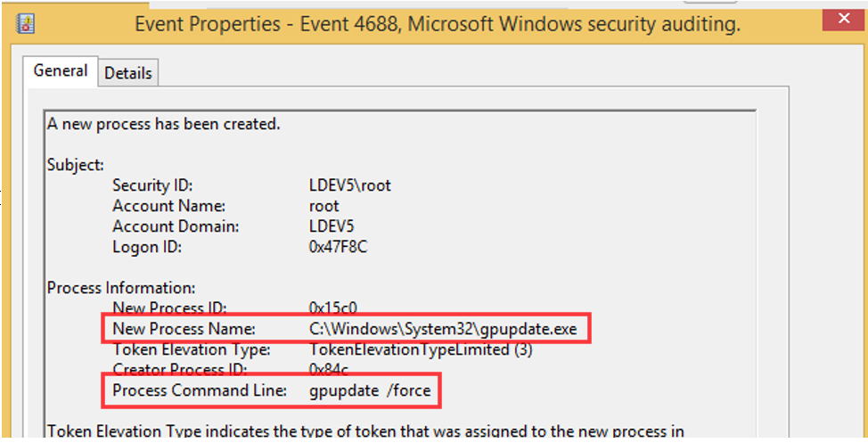Switch to the Details tab

point(128,74)
